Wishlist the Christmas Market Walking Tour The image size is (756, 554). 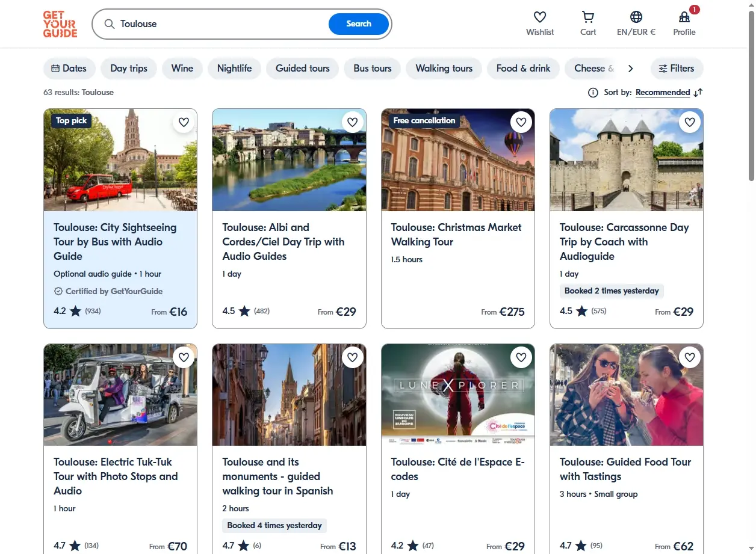coord(521,122)
